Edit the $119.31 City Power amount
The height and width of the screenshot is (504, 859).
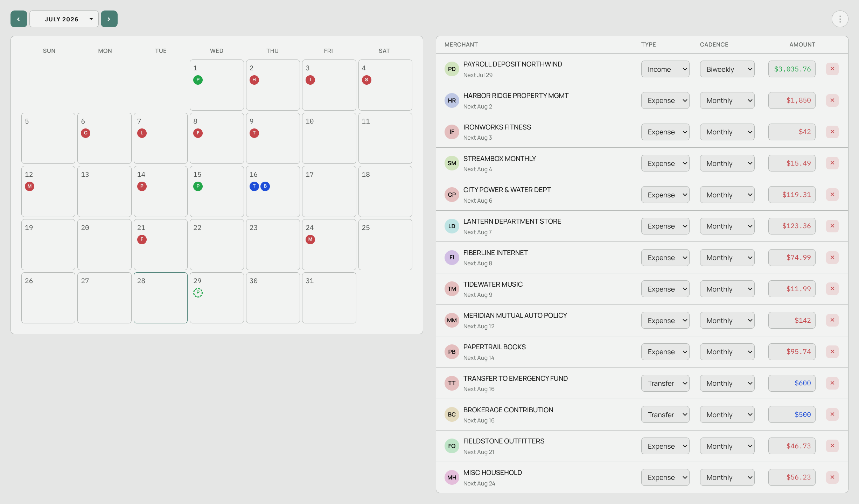click(792, 195)
